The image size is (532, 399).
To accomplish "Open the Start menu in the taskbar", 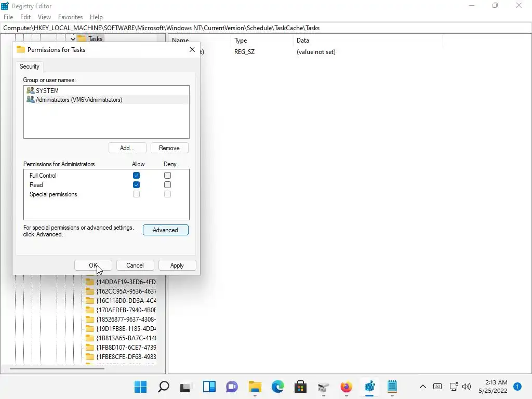I will [x=140, y=387].
